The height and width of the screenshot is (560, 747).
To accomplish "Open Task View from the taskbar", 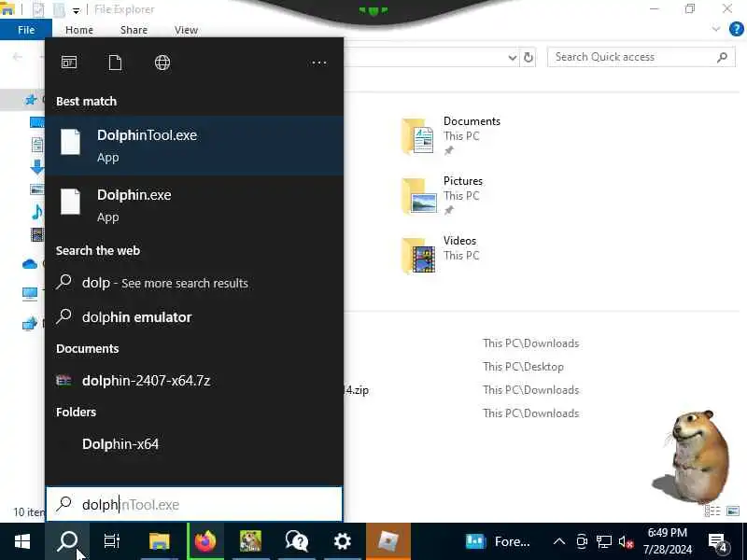I will click(x=112, y=541).
